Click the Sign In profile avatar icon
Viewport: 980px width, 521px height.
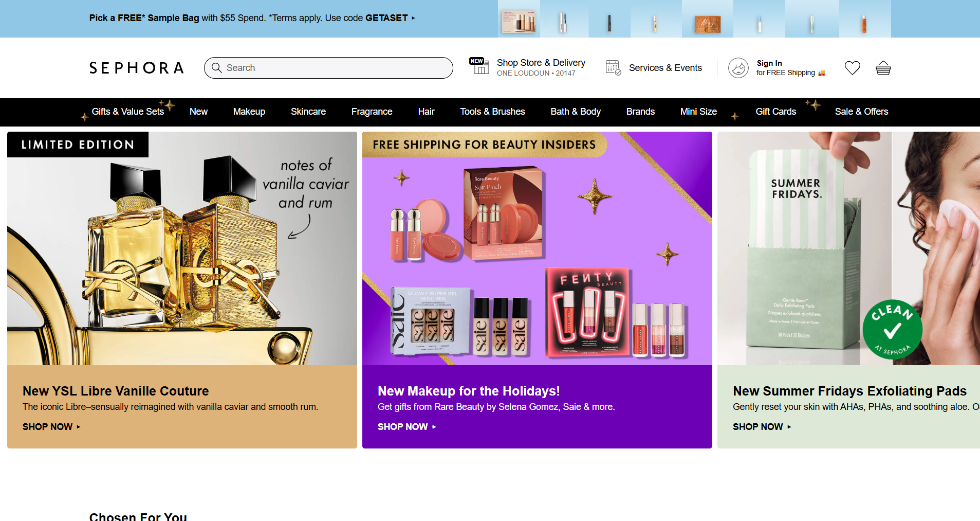coord(738,68)
